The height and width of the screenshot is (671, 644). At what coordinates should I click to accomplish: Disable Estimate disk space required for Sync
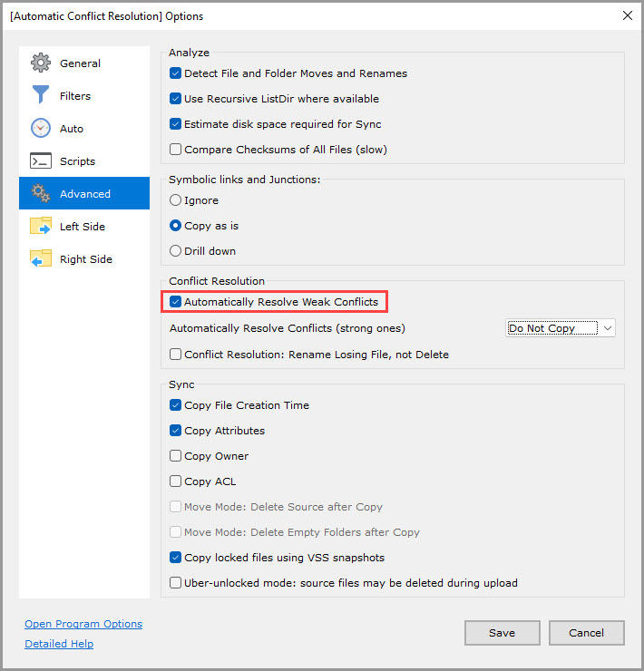click(x=175, y=123)
